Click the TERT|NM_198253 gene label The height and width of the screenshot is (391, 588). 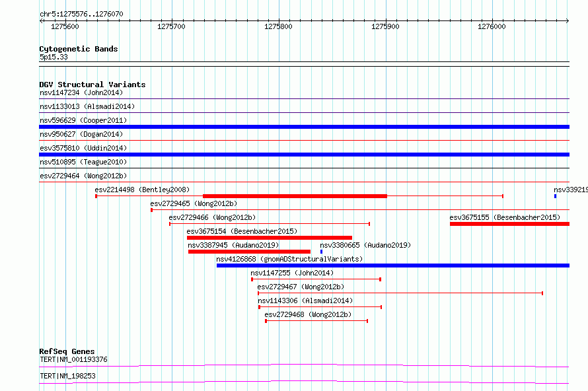67,376
